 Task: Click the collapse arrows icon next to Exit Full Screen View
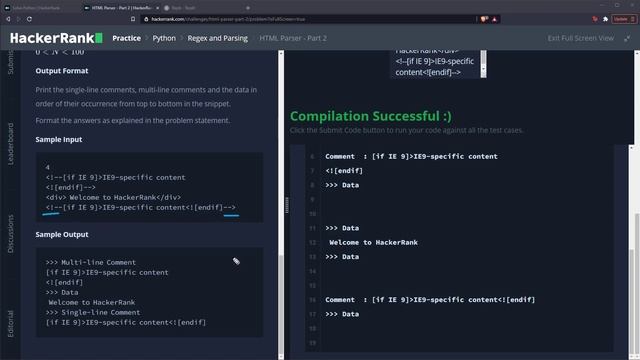click(627, 38)
